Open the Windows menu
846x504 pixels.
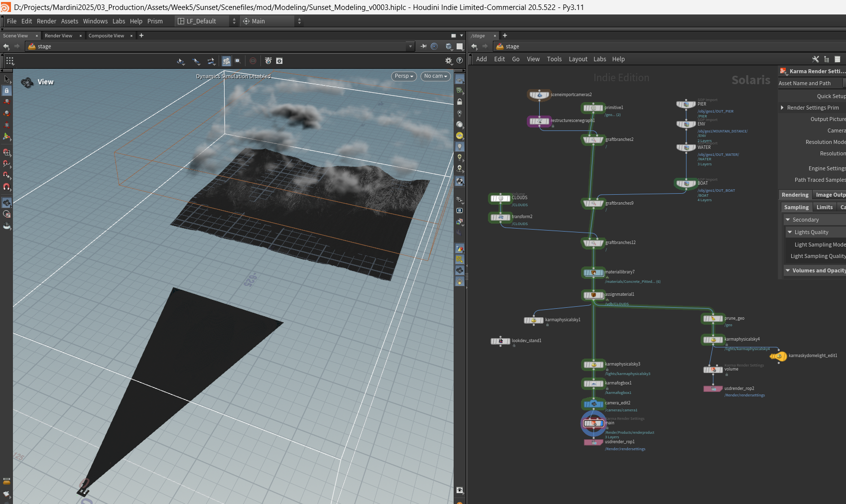pyautogui.click(x=95, y=21)
